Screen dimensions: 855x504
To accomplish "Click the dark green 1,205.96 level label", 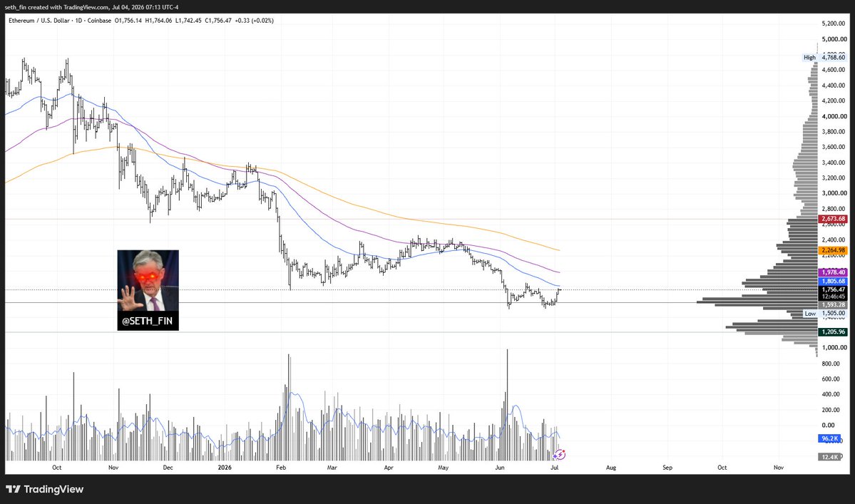I will (x=833, y=331).
